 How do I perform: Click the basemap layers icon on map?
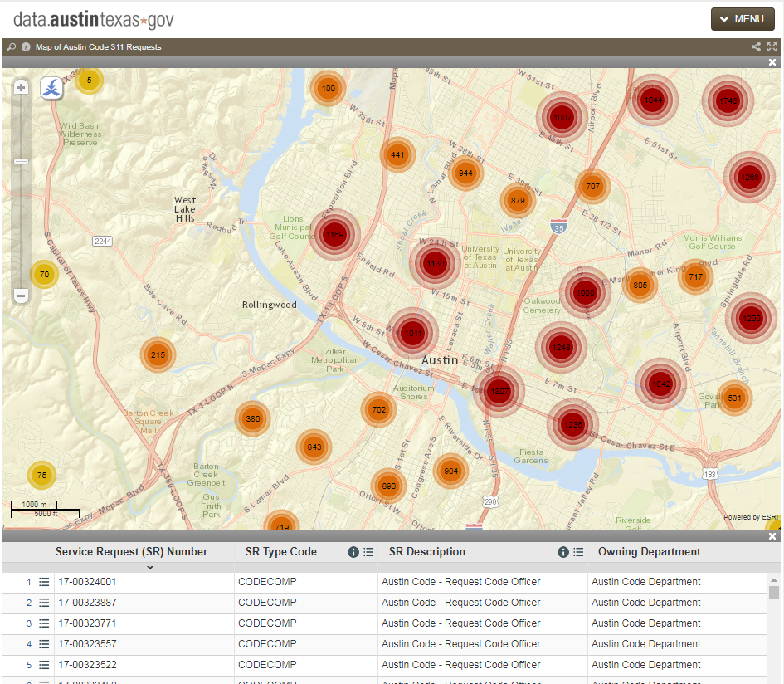pyautogui.click(x=51, y=87)
